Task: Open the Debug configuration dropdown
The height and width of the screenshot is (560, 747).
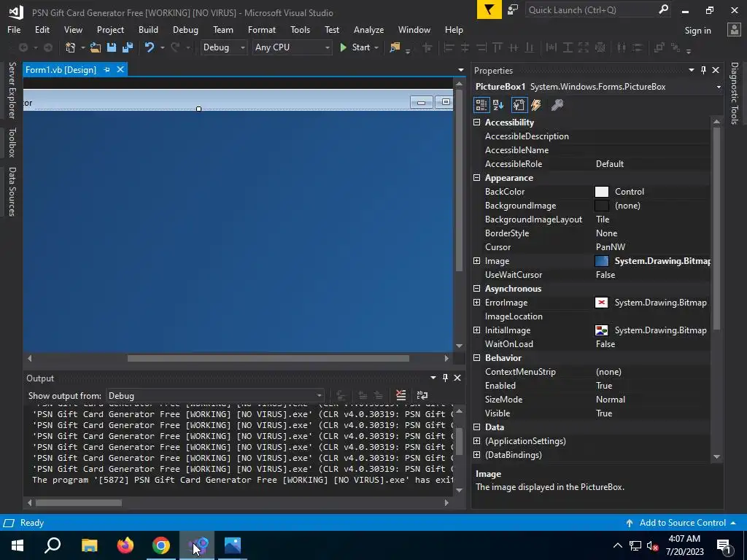Action: coord(223,47)
